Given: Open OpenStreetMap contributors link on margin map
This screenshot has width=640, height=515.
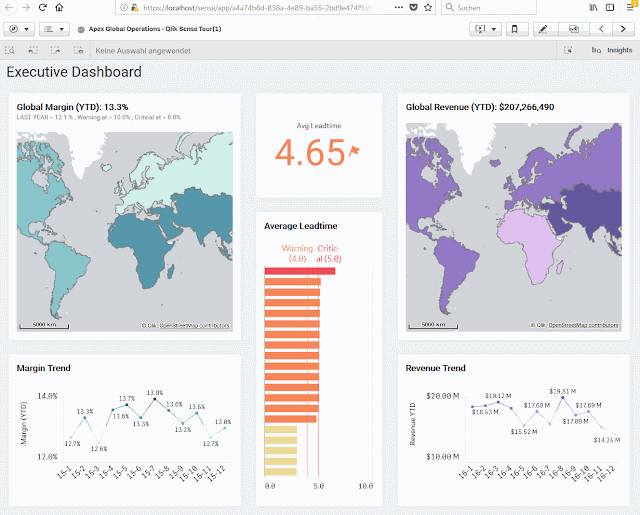Looking at the screenshot, I should pyautogui.click(x=194, y=326).
